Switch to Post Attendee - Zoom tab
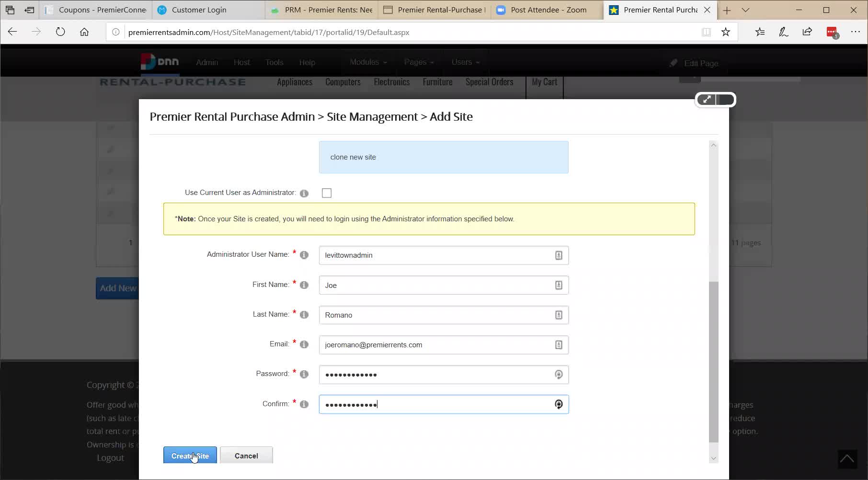868x480 pixels. coord(548,10)
